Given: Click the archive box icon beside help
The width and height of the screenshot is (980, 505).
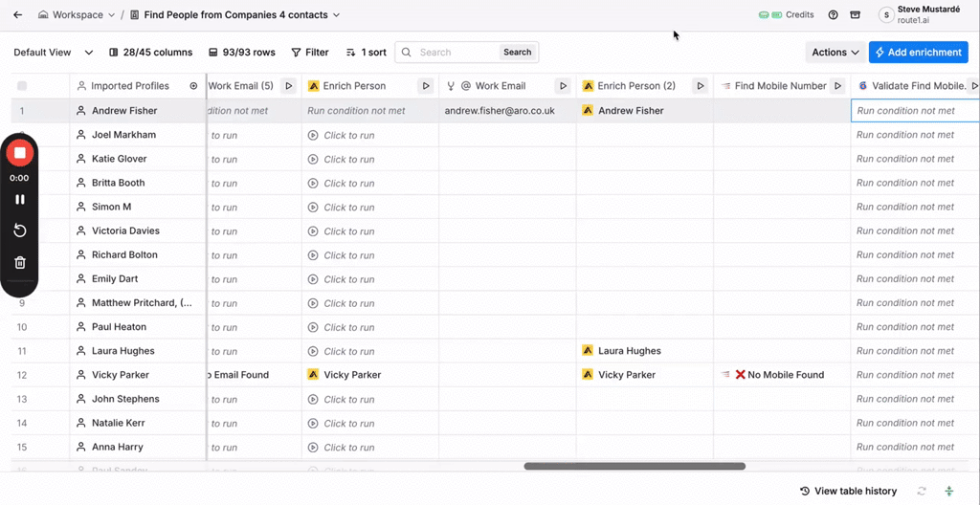Looking at the screenshot, I should click(x=855, y=15).
